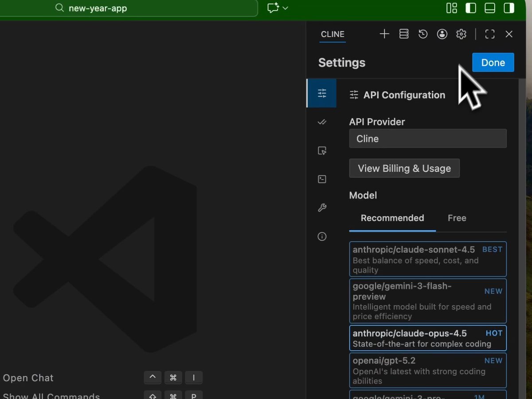Open the API Provider Cline dropdown
This screenshot has height=399, width=532.
tap(428, 138)
